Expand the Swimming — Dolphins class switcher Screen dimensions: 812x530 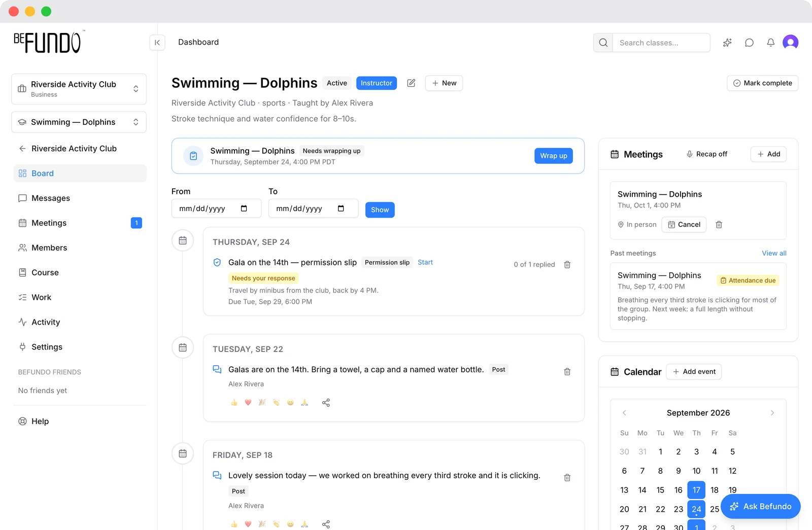click(x=79, y=122)
